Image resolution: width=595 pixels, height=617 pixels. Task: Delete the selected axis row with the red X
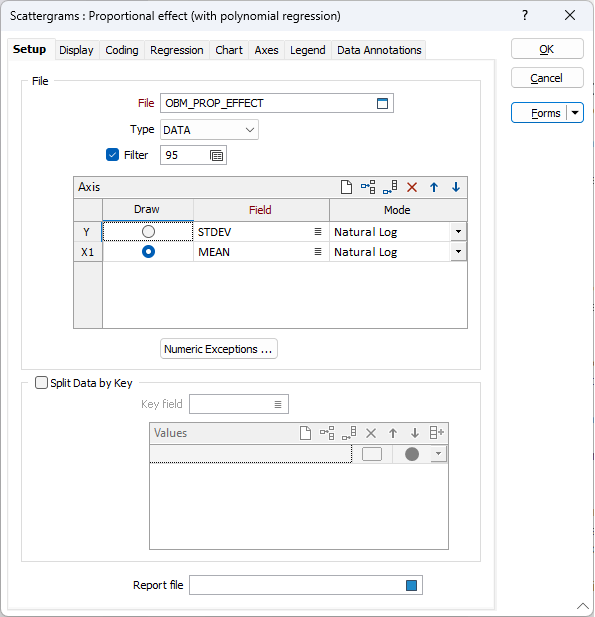(x=412, y=187)
